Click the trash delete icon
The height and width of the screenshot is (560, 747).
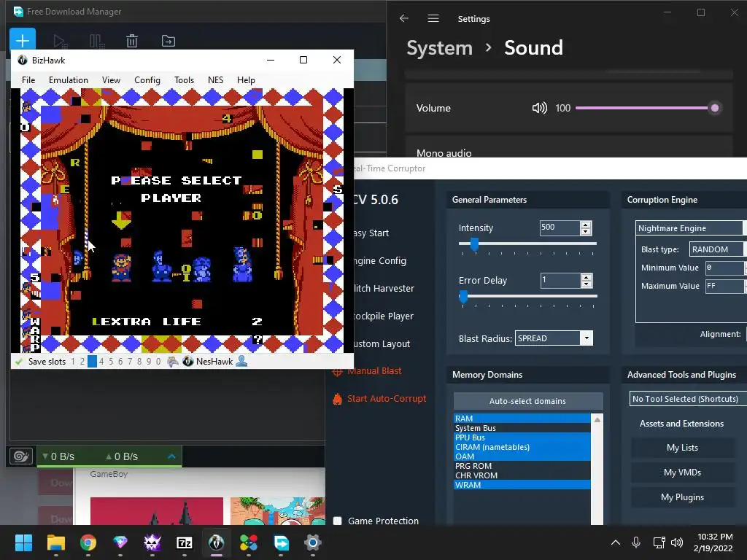132,41
